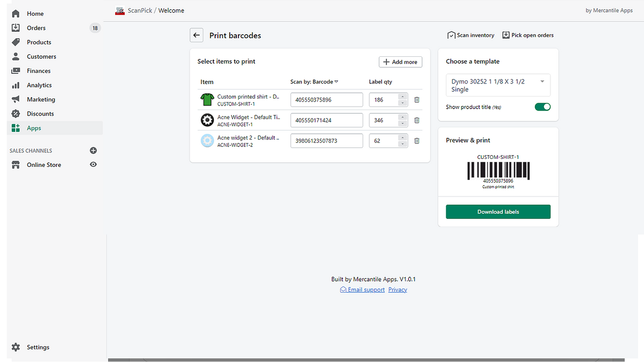Screen dimensions: 644x362
Task: Click the Email support link
Action: [362, 289]
